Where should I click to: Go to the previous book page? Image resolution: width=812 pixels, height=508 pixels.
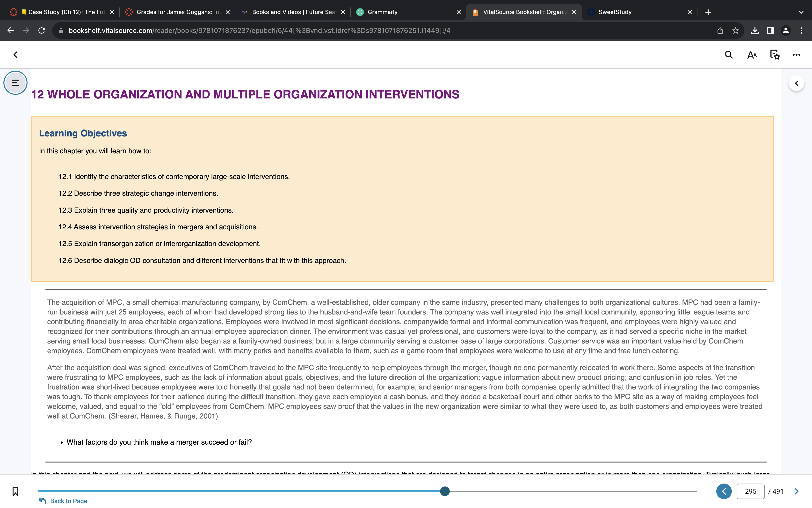(x=724, y=491)
